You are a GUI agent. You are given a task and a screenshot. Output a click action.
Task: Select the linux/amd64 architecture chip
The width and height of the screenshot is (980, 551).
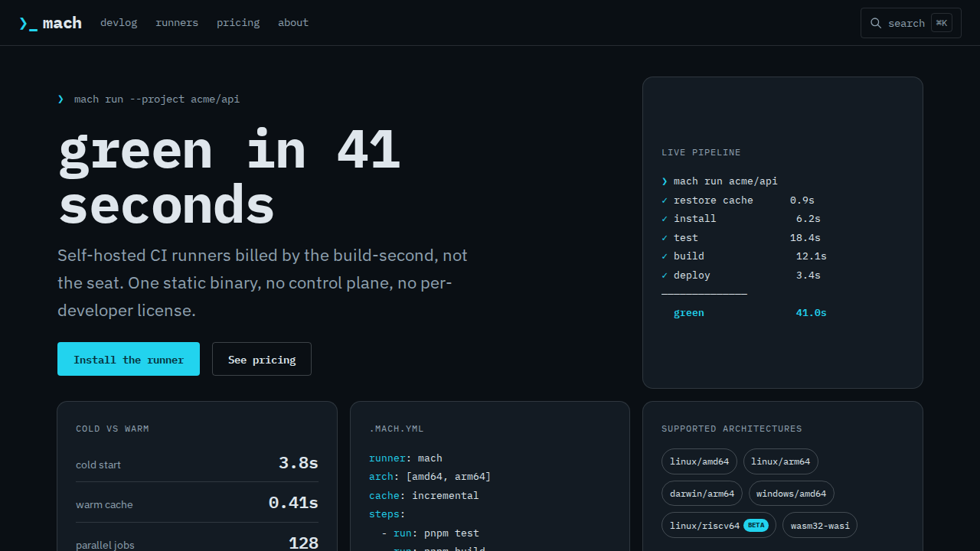click(x=700, y=461)
